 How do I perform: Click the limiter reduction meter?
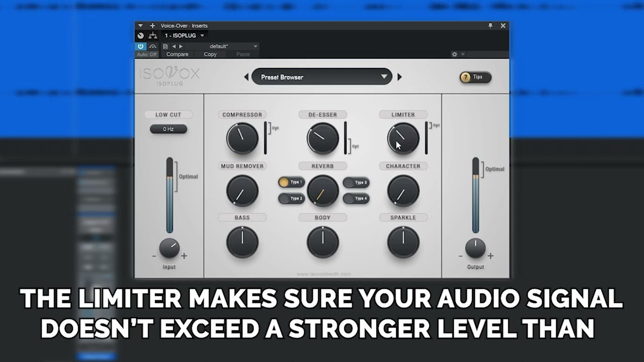point(427,138)
